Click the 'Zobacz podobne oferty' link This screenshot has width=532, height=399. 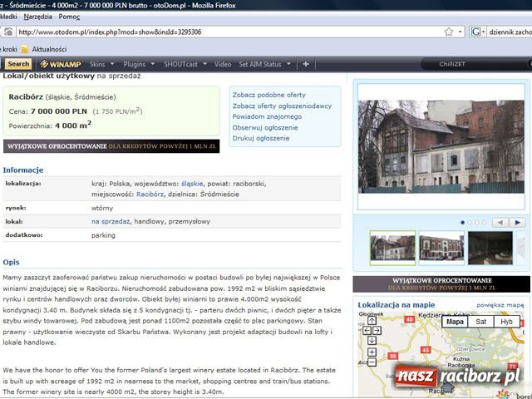pyautogui.click(x=268, y=95)
